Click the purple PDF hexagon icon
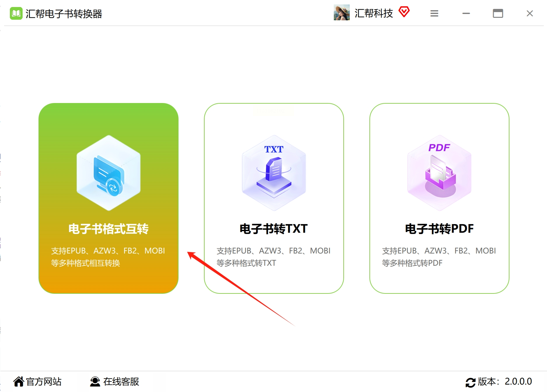 439,173
